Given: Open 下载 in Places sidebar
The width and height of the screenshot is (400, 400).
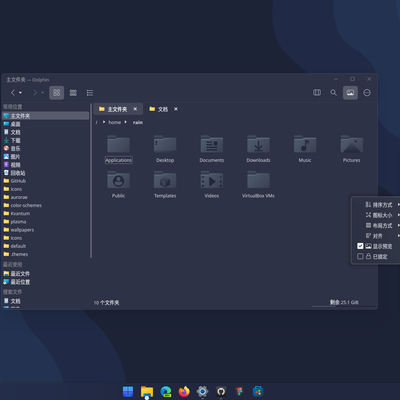Looking at the screenshot, I should click(46, 140).
